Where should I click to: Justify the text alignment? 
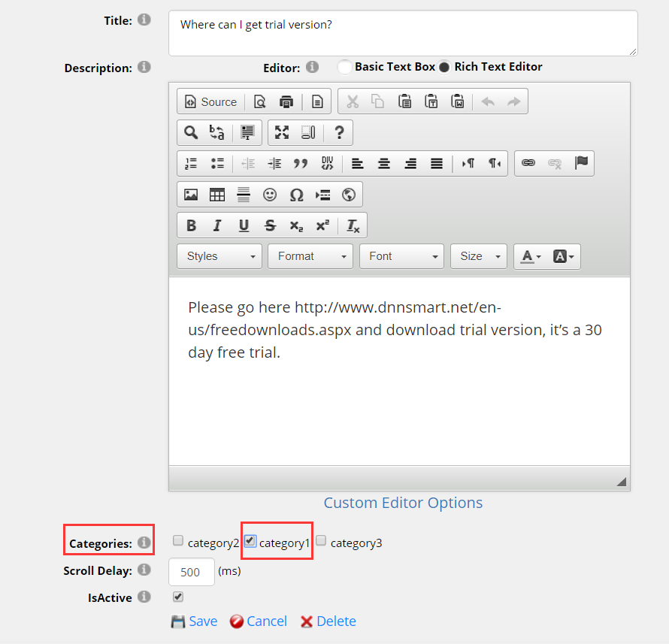(437, 163)
